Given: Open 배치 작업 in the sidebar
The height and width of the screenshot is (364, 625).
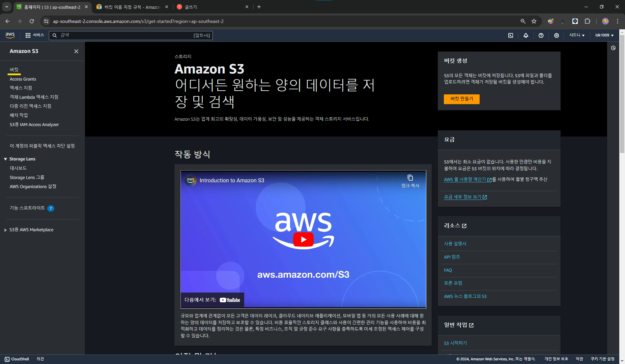Looking at the screenshot, I should click(19, 115).
